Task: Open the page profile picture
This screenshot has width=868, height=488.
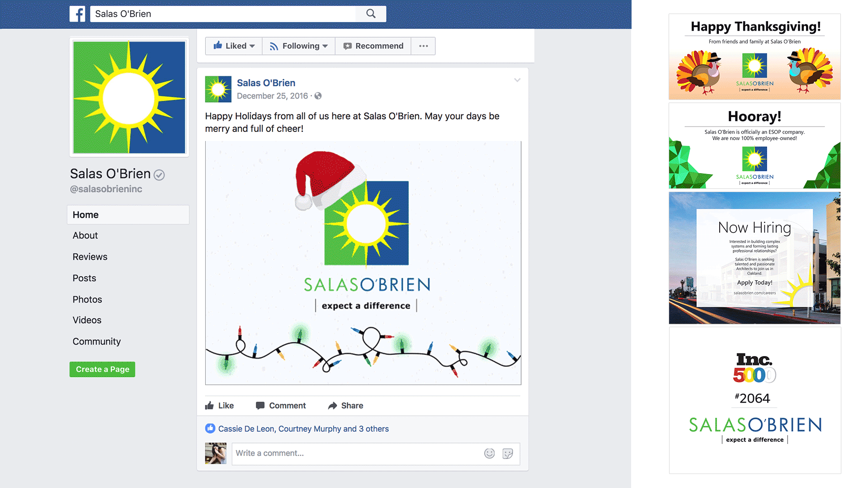Action: coord(129,97)
